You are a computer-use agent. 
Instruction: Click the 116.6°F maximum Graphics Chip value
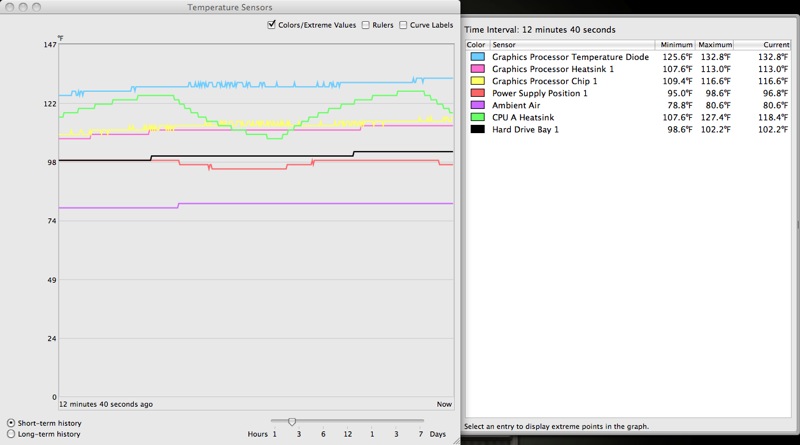pyautogui.click(x=715, y=81)
